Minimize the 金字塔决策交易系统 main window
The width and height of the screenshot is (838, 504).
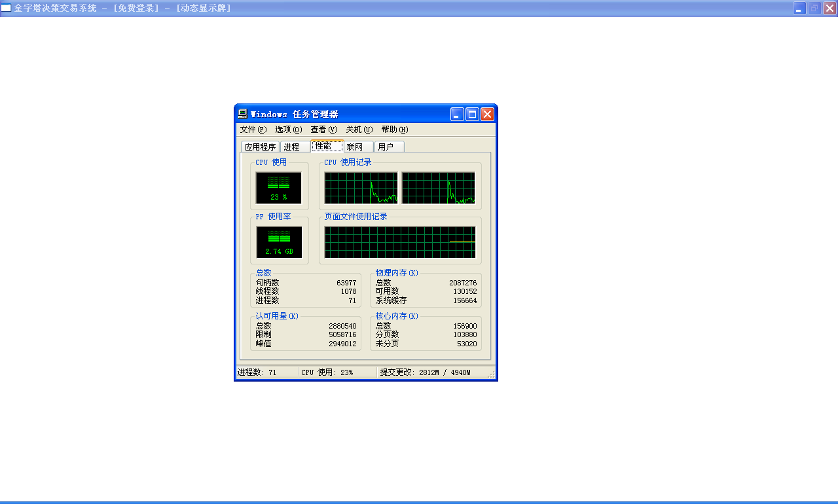coord(799,8)
